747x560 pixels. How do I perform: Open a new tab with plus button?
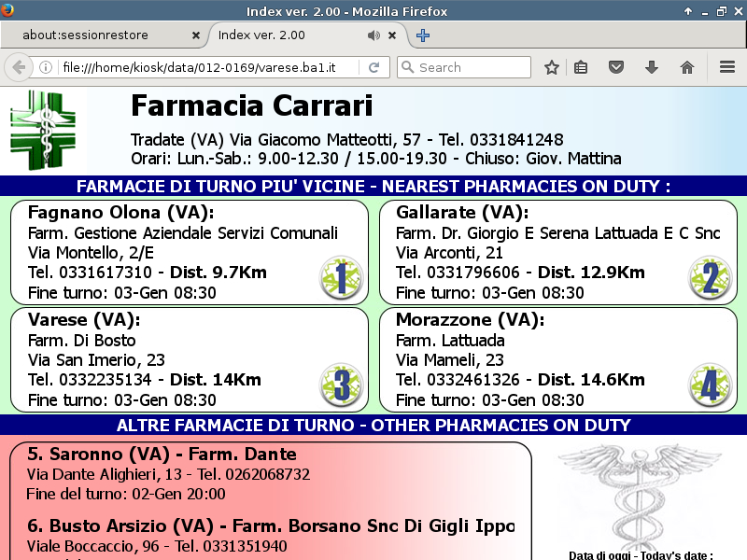[423, 35]
